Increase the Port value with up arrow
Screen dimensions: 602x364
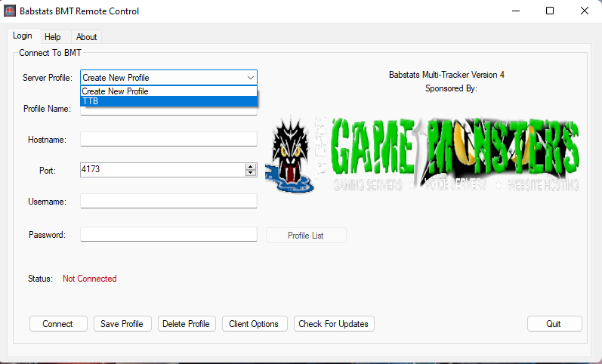click(x=251, y=167)
